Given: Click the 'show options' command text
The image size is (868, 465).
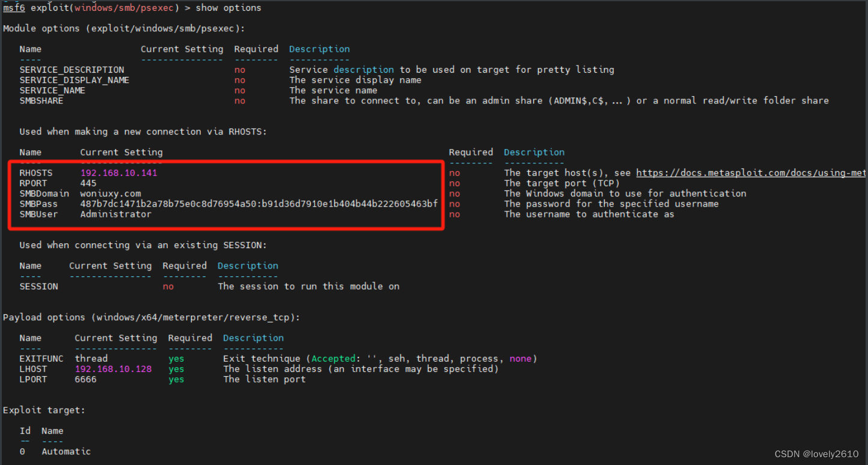Looking at the screenshot, I should pos(228,8).
